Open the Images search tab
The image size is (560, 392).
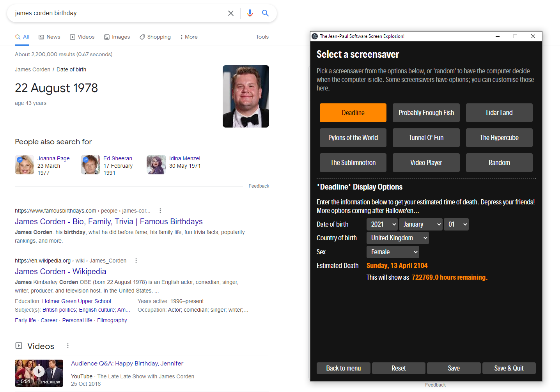coord(117,37)
